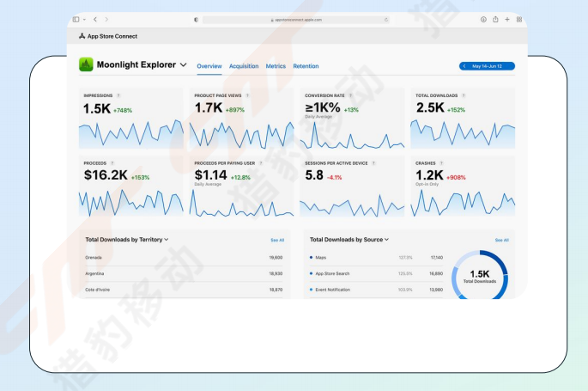
Task: Switch to the Metrics tab
Action: [276, 66]
